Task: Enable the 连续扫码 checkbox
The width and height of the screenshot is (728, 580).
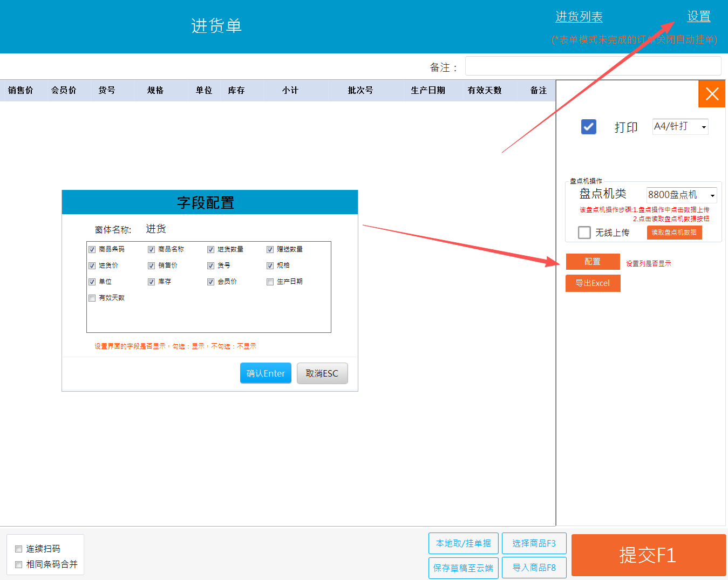Action: click(19, 549)
